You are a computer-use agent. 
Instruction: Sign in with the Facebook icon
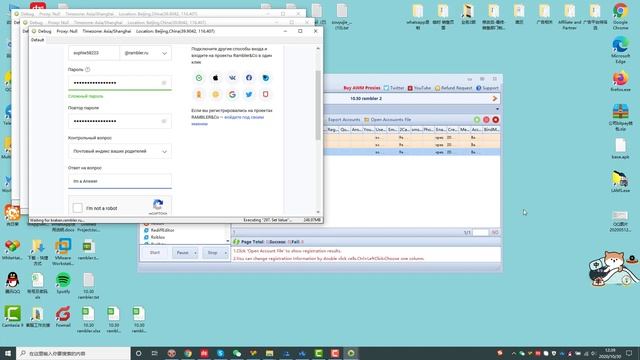[249, 78]
